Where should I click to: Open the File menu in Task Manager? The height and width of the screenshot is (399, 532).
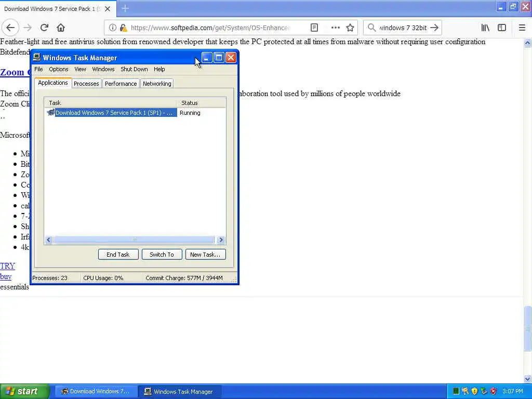tap(38, 69)
